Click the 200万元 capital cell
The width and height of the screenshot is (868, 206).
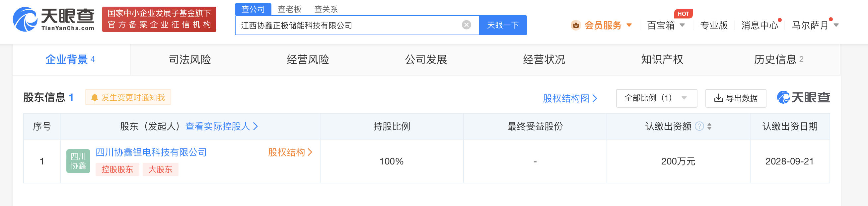click(678, 161)
